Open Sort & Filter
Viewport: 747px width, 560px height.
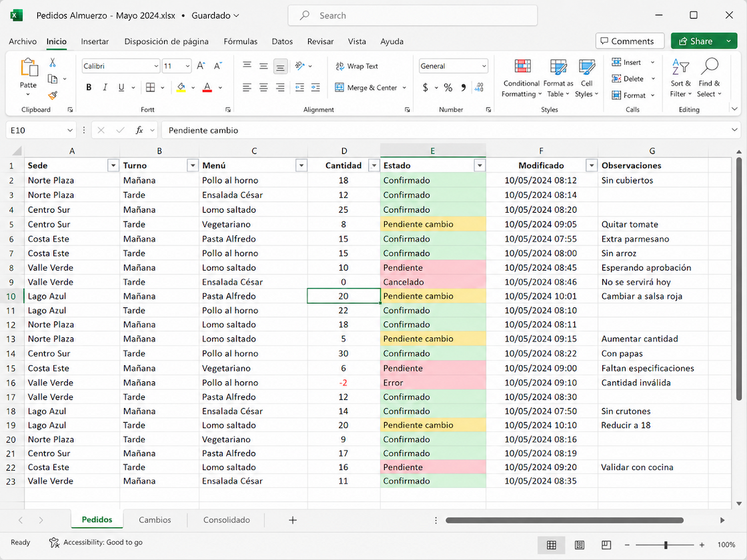680,78
